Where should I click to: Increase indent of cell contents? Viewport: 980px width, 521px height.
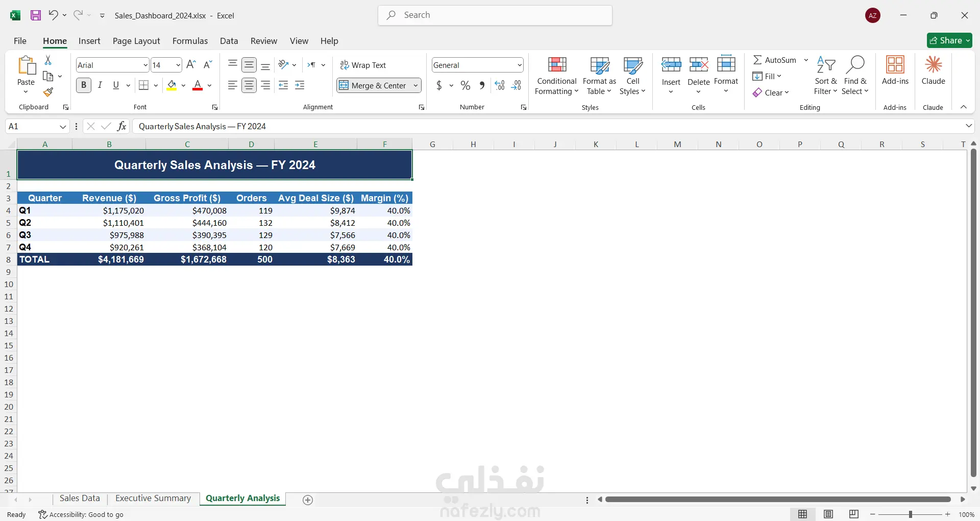pos(300,85)
